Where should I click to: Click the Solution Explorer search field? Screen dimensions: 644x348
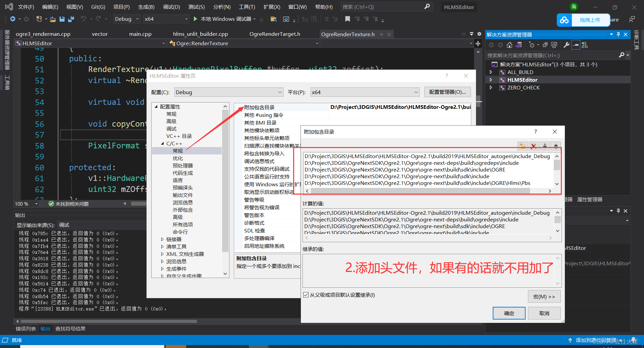(552, 55)
